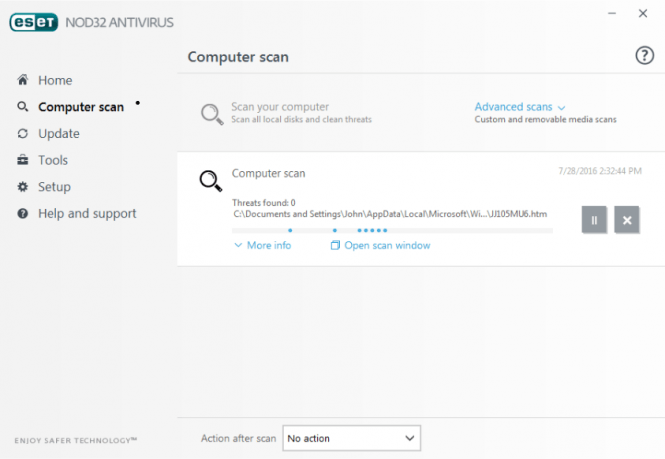Click the scan progress bar

coord(392,230)
